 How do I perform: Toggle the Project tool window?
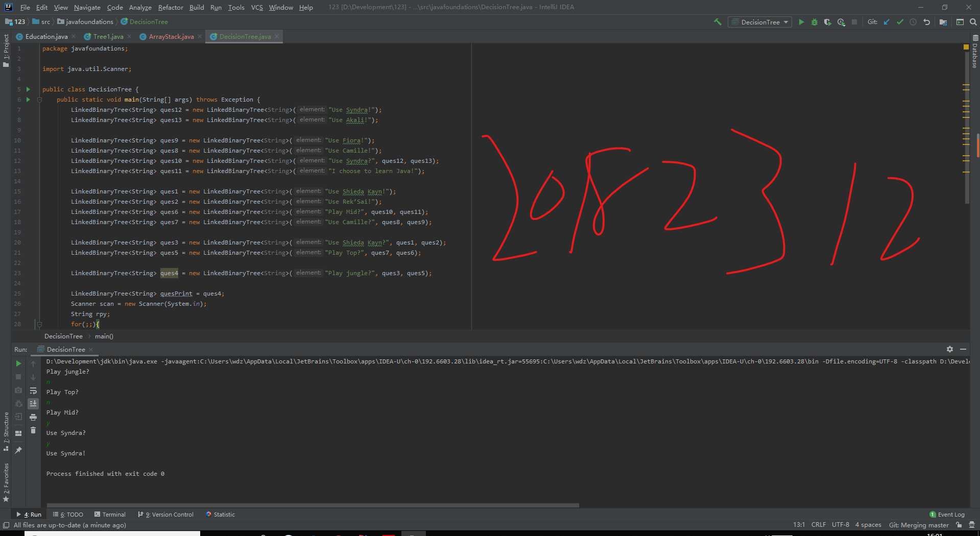[6, 50]
